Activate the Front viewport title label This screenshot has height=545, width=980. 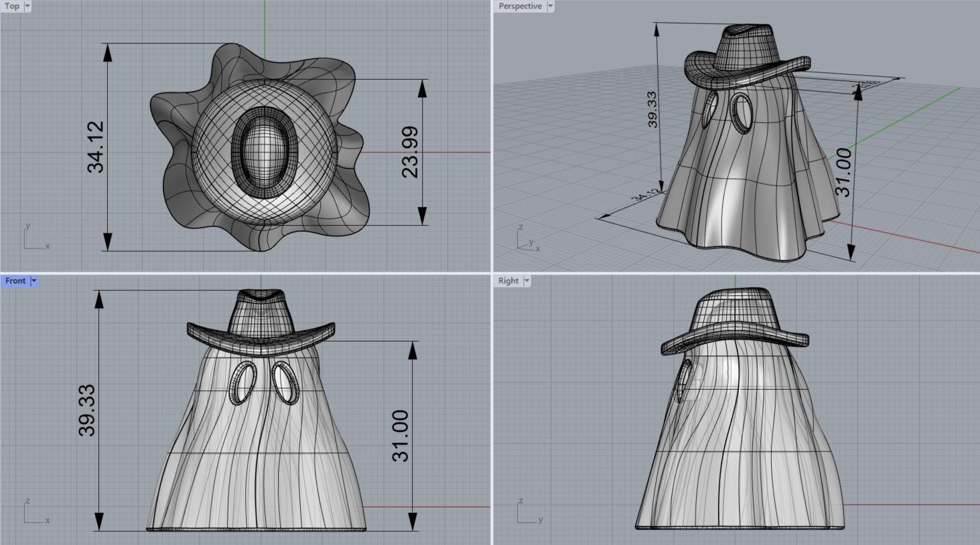click(x=15, y=281)
